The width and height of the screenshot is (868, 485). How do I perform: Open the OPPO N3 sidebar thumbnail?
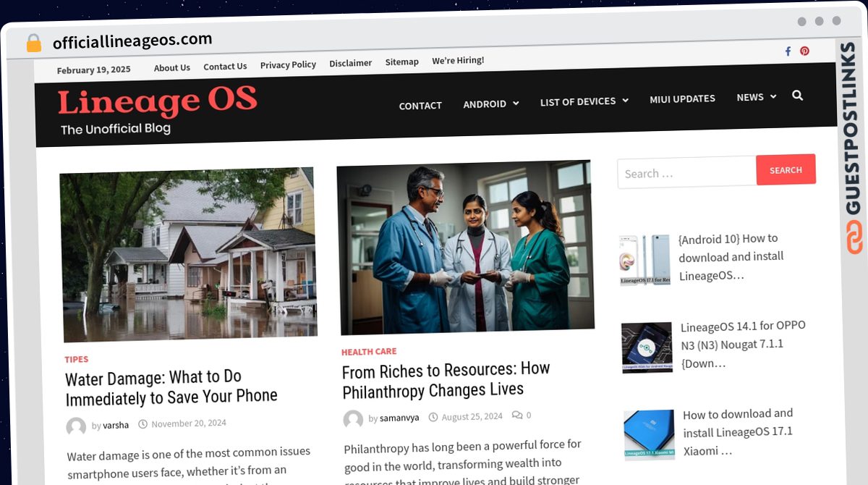pyautogui.click(x=647, y=347)
